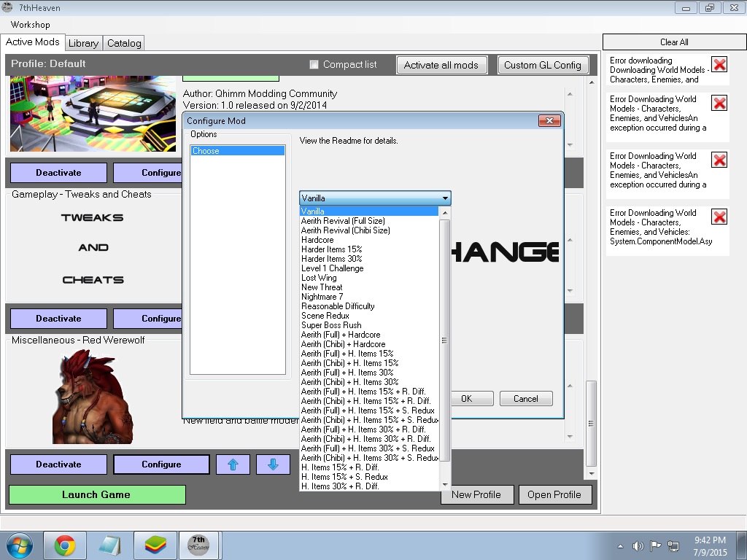Image resolution: width=747 pixels, height=560 pixels.
Task: Open the notepad app in taskbar
Action: coord(110,545)
